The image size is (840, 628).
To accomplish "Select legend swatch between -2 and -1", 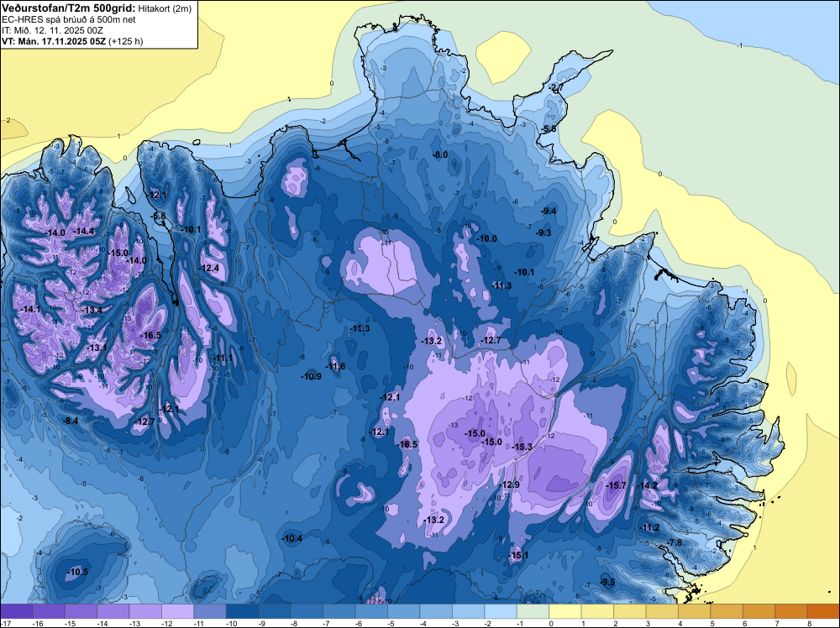I will (501, 611).
